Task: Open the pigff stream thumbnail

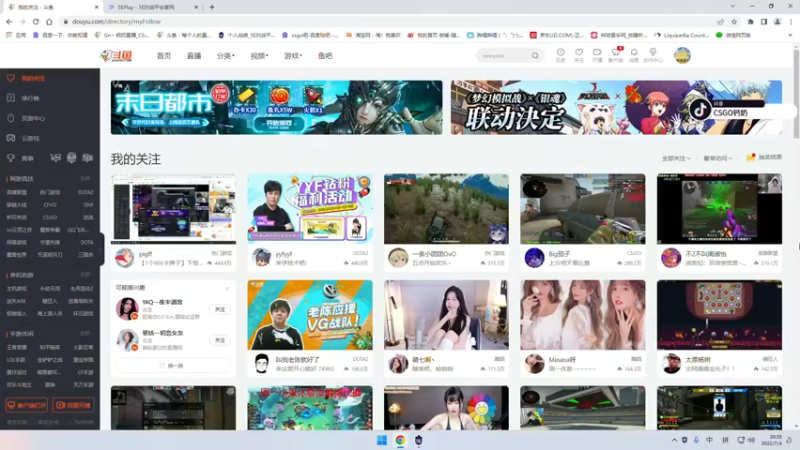Action: point(173,209)
